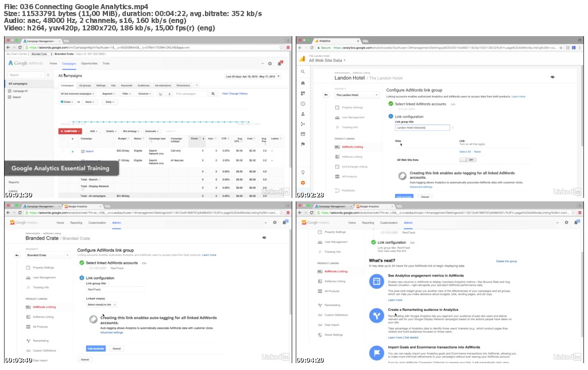
Task: Click the Clicks metric dropdown in the 00:01:30 frame
Action: pos(67,102)
